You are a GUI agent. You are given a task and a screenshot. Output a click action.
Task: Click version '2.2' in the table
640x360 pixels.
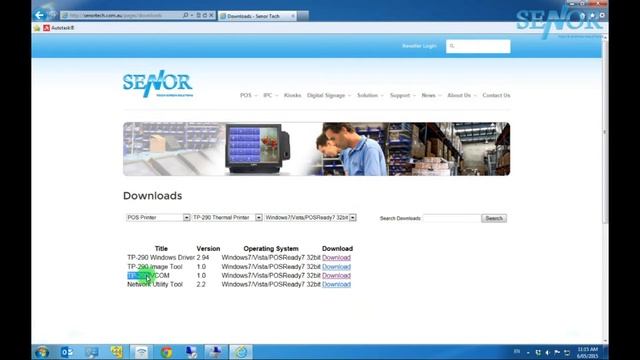click(x=201, y=284)
